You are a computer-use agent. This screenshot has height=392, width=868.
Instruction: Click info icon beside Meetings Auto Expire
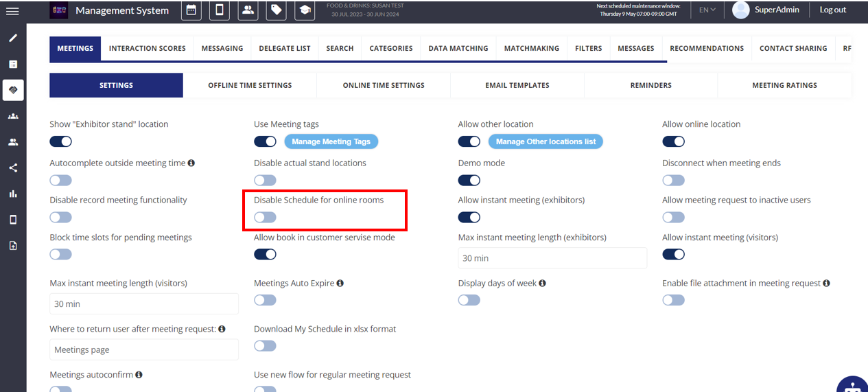pos(340,283)
